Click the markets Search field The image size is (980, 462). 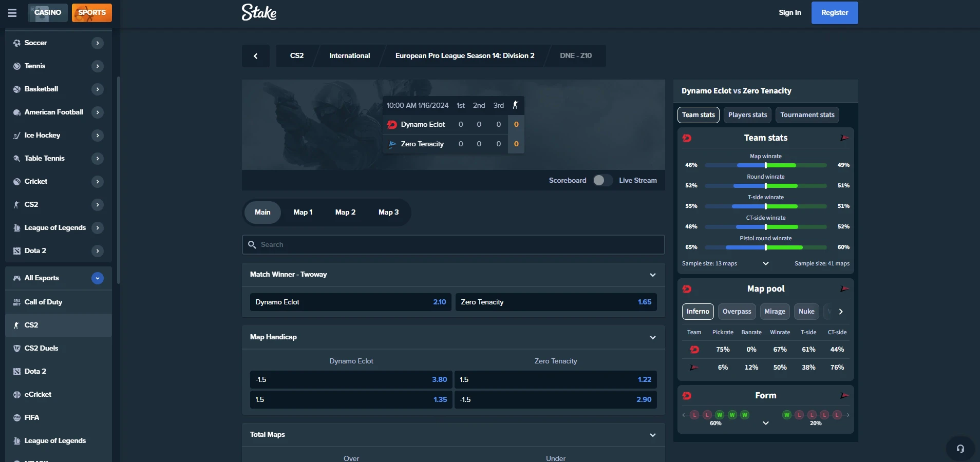pos(454,245)
